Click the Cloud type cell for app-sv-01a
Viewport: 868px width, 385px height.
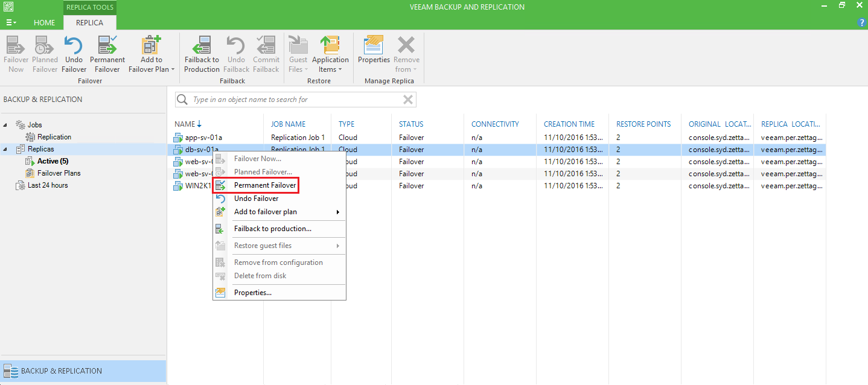(x=348, y=138)
